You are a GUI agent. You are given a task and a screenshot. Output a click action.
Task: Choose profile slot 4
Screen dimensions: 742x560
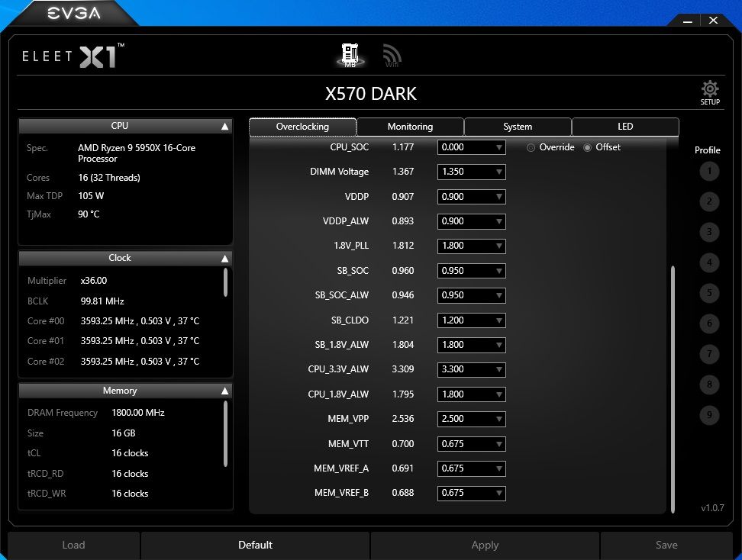pyautogui.click(x=709, y=262)
